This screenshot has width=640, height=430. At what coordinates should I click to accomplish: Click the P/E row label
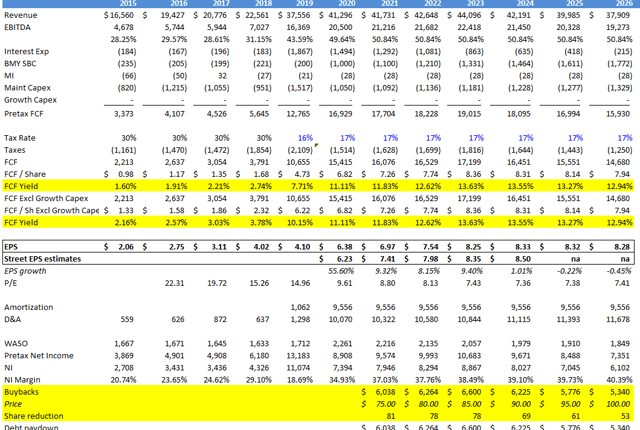(x=11, y=283)
